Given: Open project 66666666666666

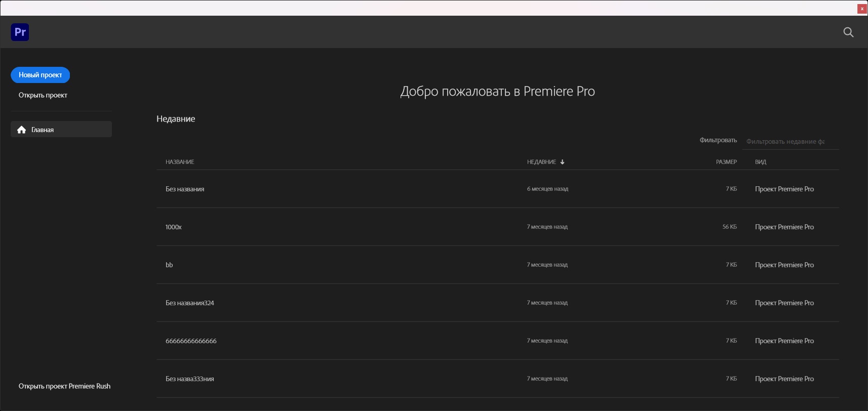Looking at the screenshot, I should tap(191, 341).
